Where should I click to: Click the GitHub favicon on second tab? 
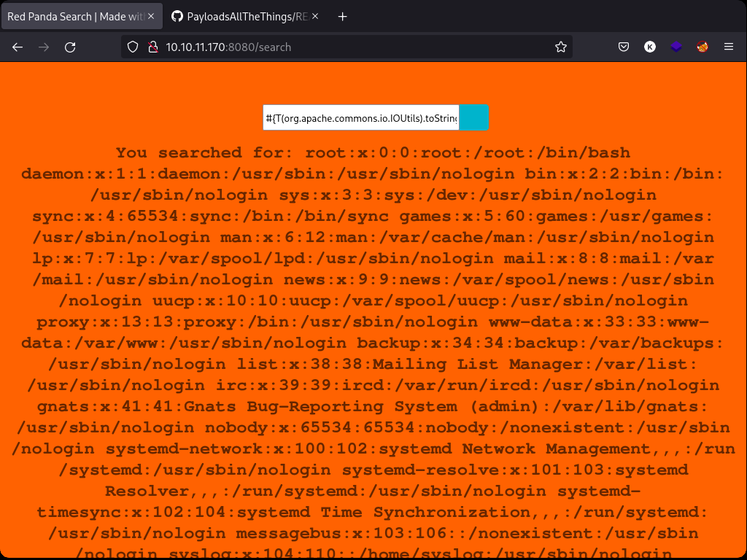click(176, 16)
